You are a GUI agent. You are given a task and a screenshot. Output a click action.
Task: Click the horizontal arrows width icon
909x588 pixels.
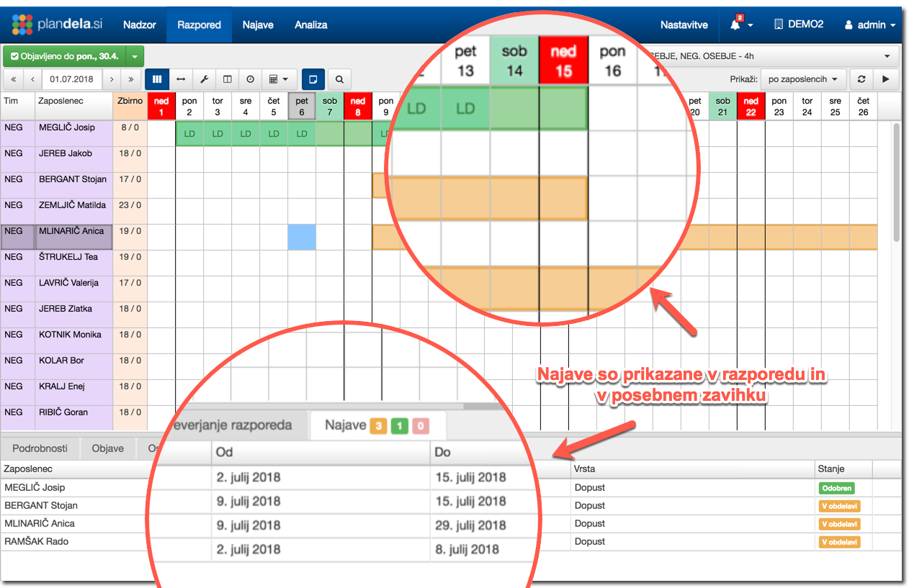click(180, 79)
